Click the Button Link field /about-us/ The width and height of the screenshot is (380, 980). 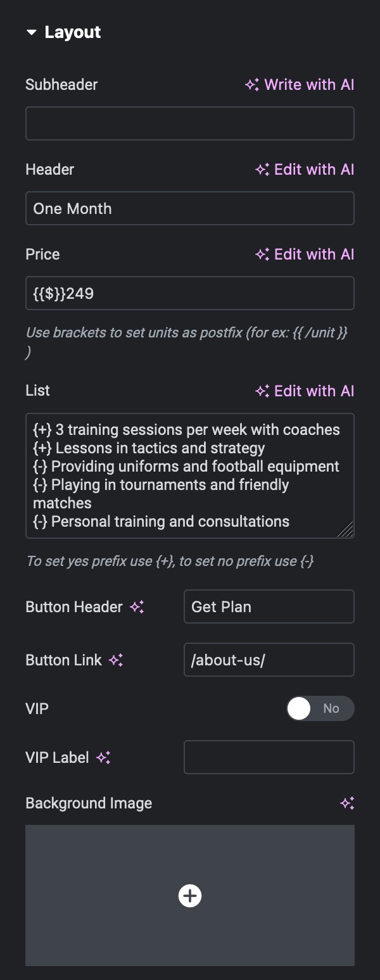[x=269, y=660]
